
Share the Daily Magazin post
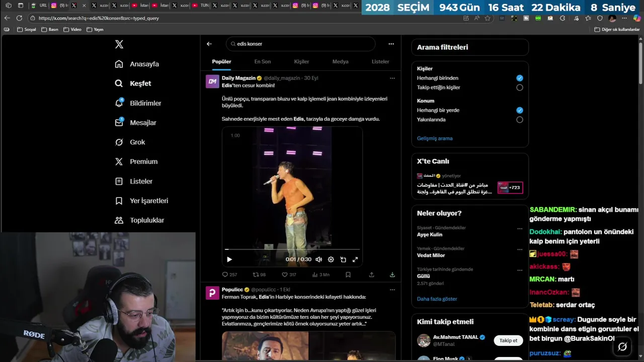click(x=371, y=275)
